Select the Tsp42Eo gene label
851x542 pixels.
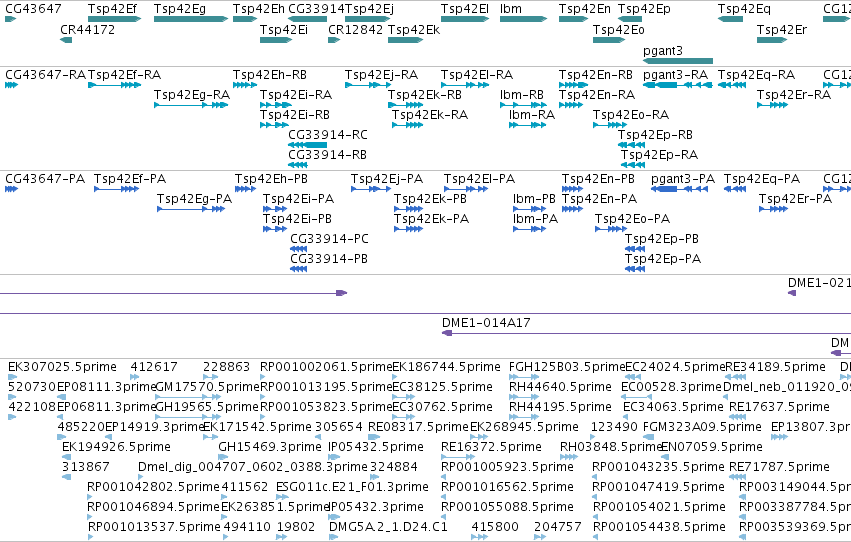click(618, 29)
